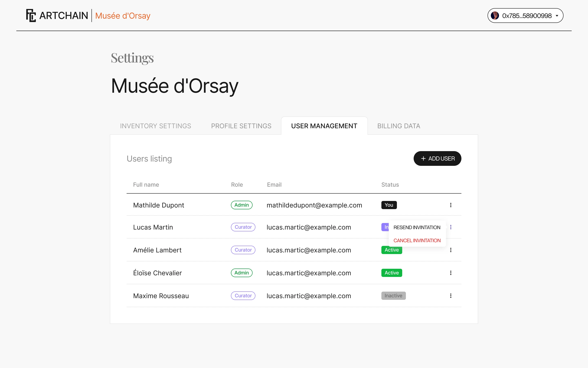
Task: Open the kebab menu for Éloïse Chevalier
Action: click(x=451, y=273)
